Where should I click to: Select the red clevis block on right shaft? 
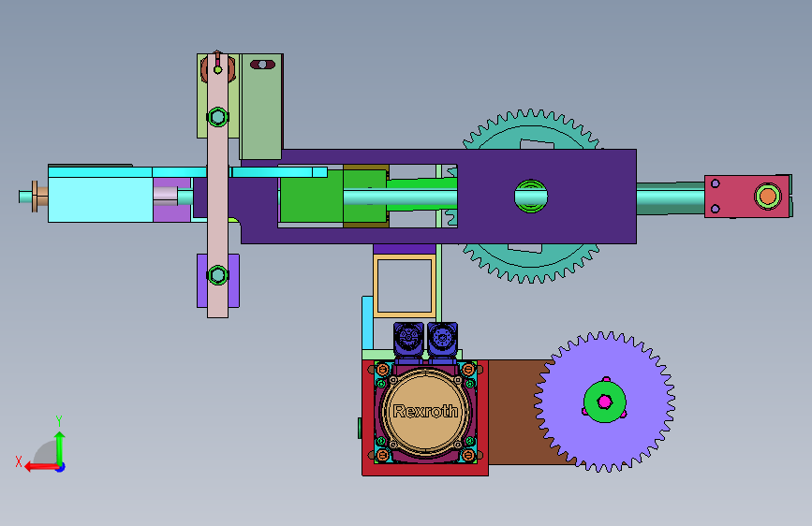[x=747, y=197]
